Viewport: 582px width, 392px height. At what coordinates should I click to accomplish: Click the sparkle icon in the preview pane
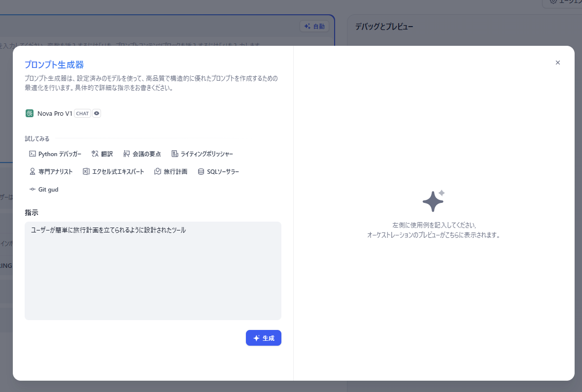pos(434,201)
